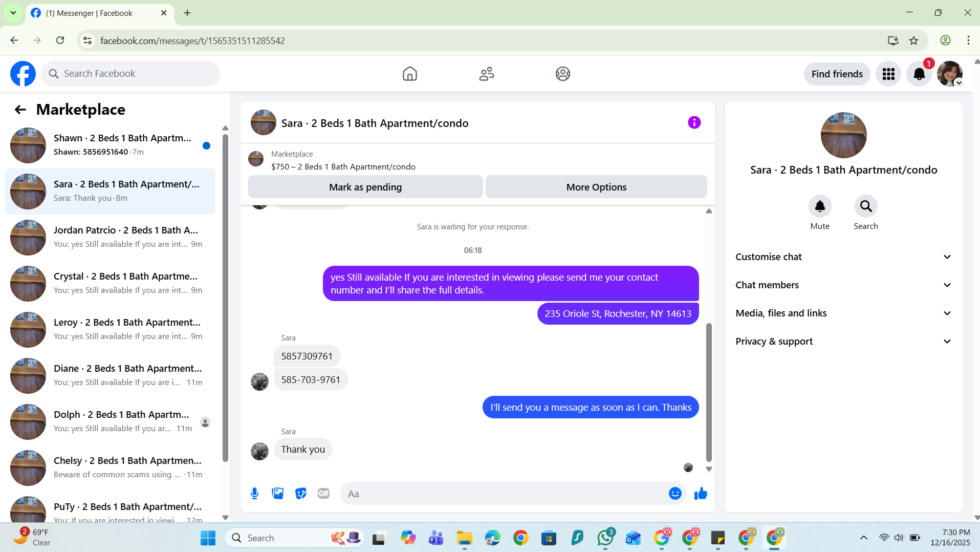The image size is (980, 552).
Task: Open the weather widget in taskbar
Action: pyautogui.click(x=33, y=538)
